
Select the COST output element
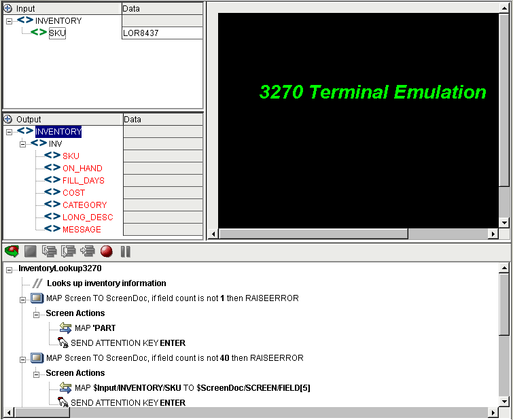(73, 193)
